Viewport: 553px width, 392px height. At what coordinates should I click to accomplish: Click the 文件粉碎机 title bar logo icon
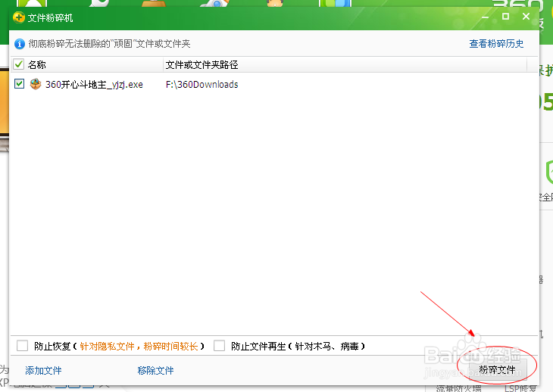coord(18,17)
